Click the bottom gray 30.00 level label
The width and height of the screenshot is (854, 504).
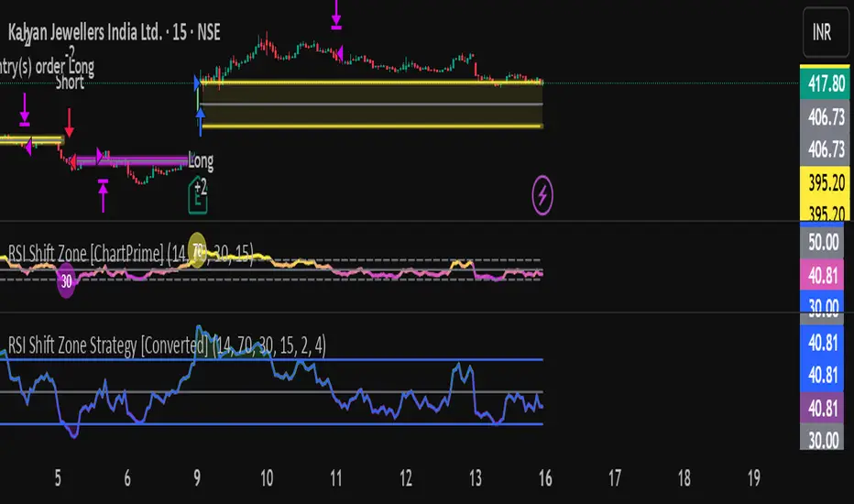pos(822,439)
